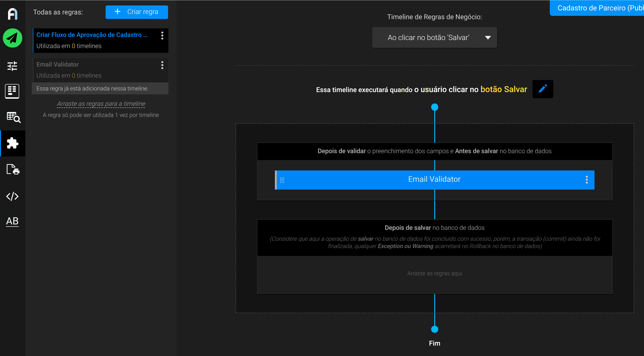
Task: Click the green paper plane publish icon
Action: pyautogui.click(x=13, y=38)
